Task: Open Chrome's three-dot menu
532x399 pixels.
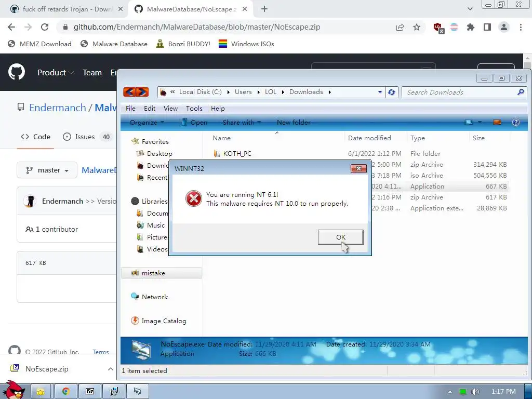Action: [x=521, y=27]
